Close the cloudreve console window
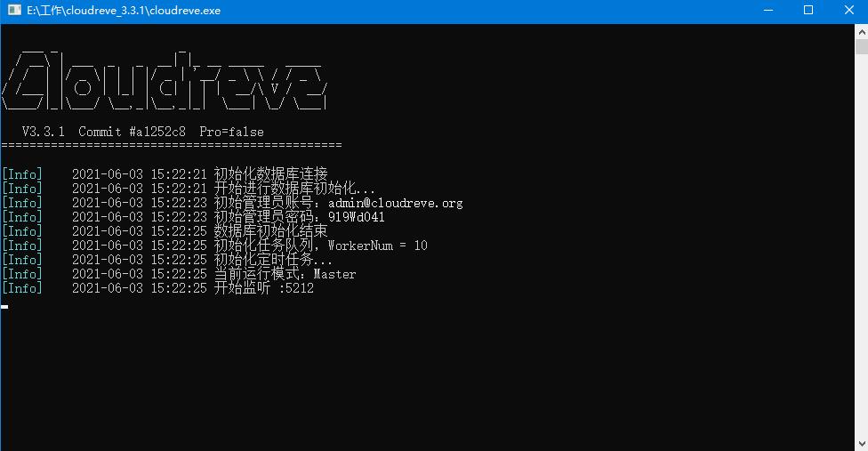Screen dimensions: 868x451 (x=848, y=11)
